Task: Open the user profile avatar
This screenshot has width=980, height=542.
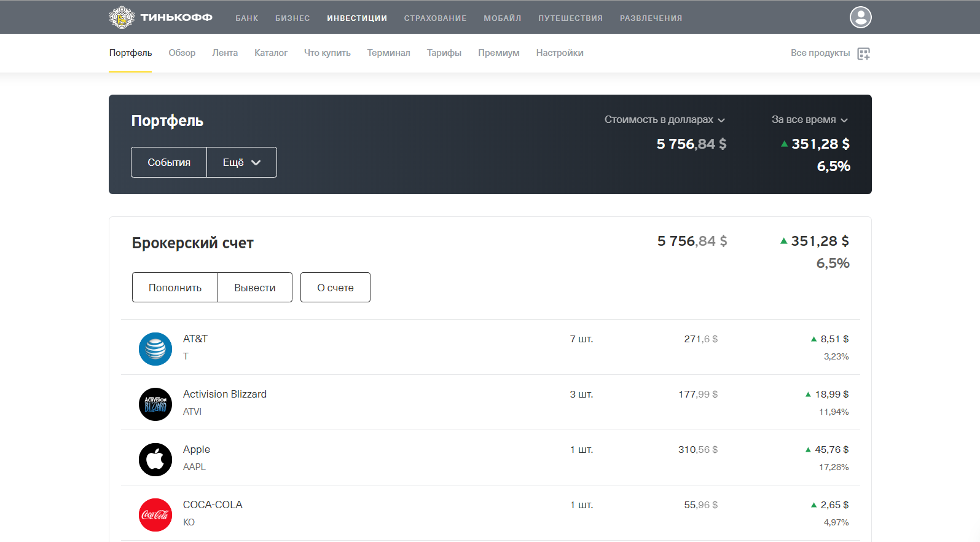Action: pos(861,17)
